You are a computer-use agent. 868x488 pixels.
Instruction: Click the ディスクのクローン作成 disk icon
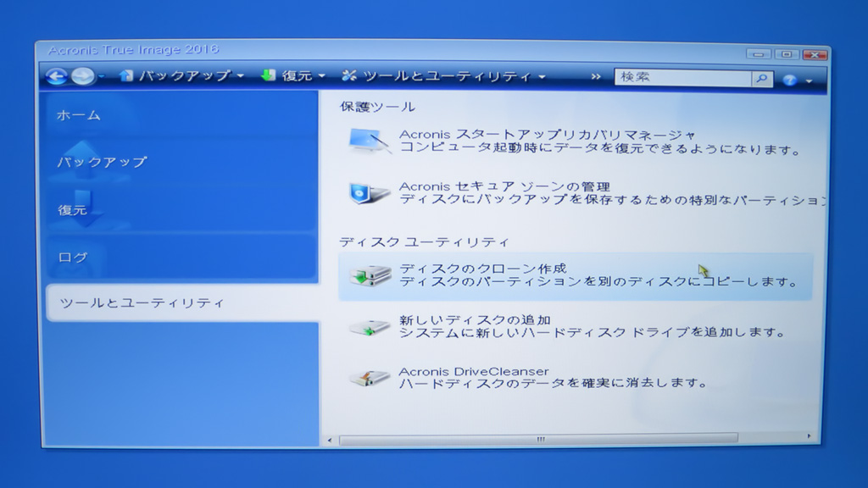coord(370,275)
